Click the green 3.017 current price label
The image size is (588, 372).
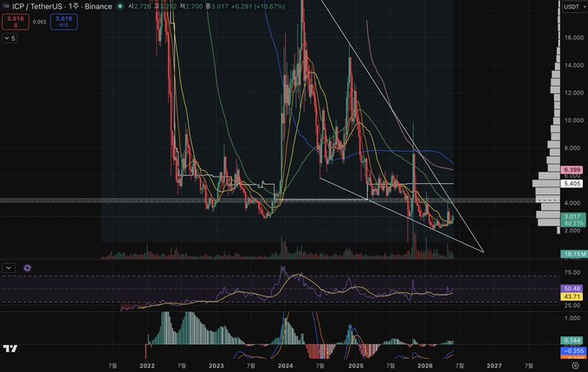coord(572,217)
